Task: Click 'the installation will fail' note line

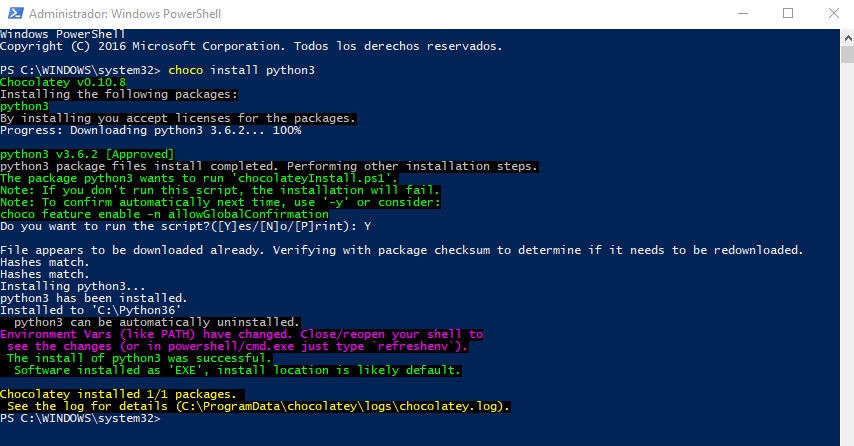Action: click(x=219, y=190)
